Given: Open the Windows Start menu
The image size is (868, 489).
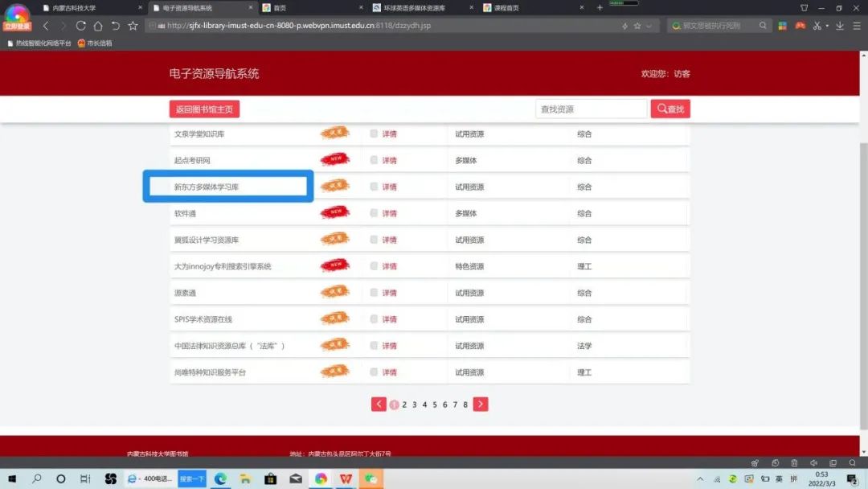Looking at the screenshot, I should pyautogui.click(x=12, y=479).
